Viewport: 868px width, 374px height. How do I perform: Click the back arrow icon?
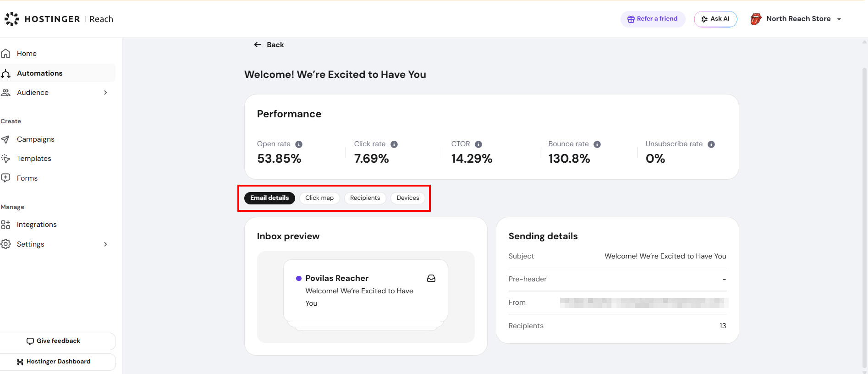[258, 45]
